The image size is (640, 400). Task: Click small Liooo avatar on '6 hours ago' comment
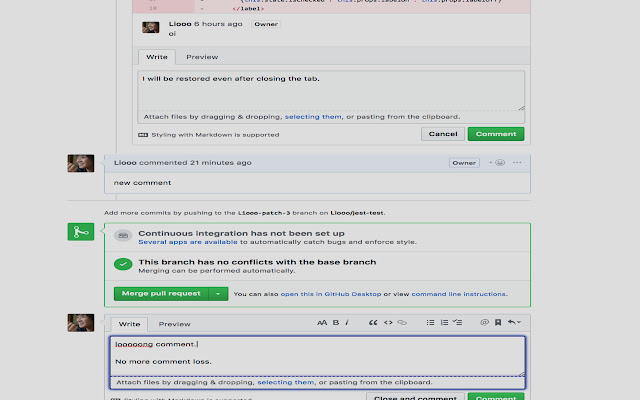(151, 27)
